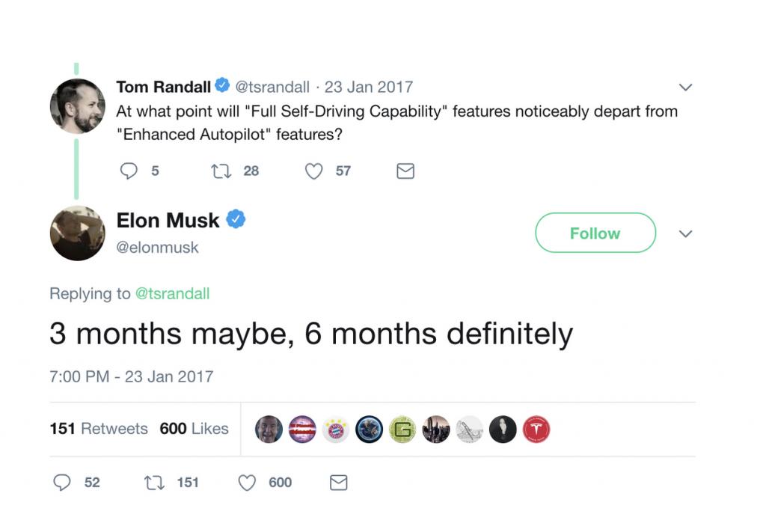Like Tom Randall's tweet with heart
This screenshot has width=766, height=532.
click(x=313, y=171)
